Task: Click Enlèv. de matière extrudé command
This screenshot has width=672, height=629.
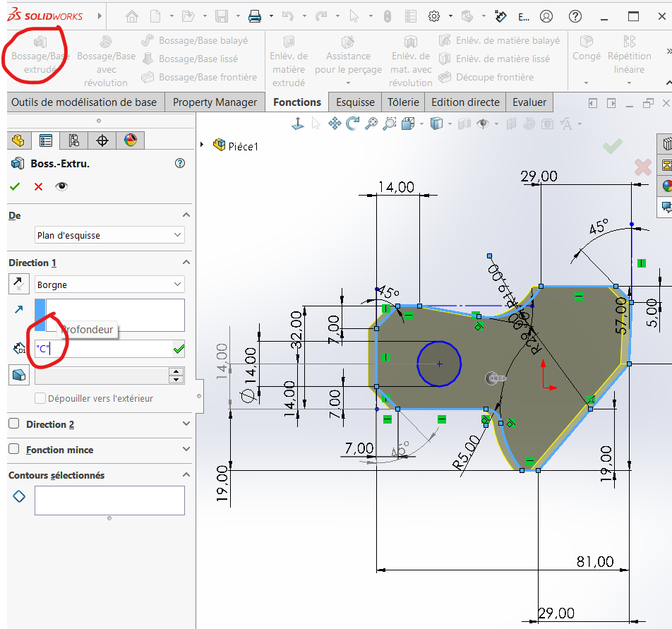Action: point(289,61)
